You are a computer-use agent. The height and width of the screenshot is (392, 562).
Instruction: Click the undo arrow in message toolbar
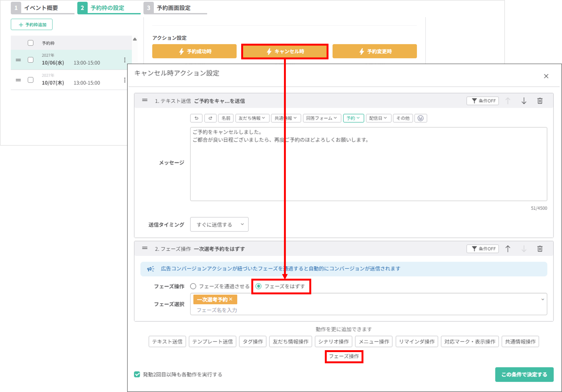(x=196, y=118)
